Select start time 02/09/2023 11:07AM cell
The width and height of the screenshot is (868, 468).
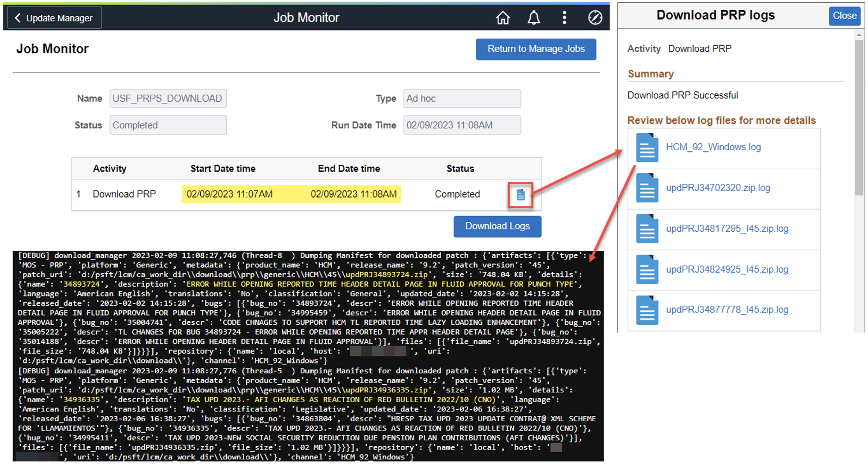pyautogui.click(x=230, y=194)
